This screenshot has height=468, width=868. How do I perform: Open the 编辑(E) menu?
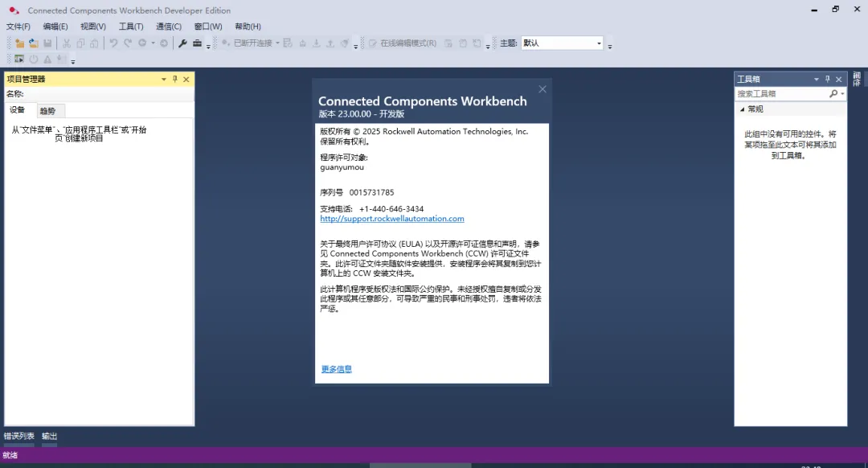(x=55, y=27)
